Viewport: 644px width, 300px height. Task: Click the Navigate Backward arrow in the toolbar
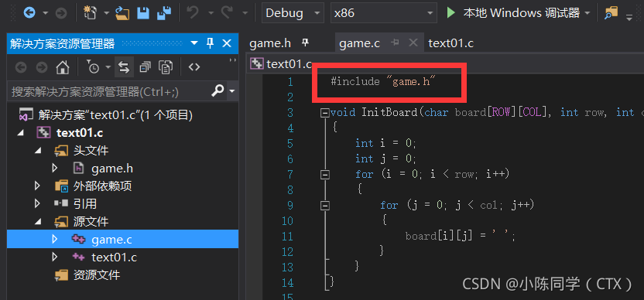[x=29, y=13]
